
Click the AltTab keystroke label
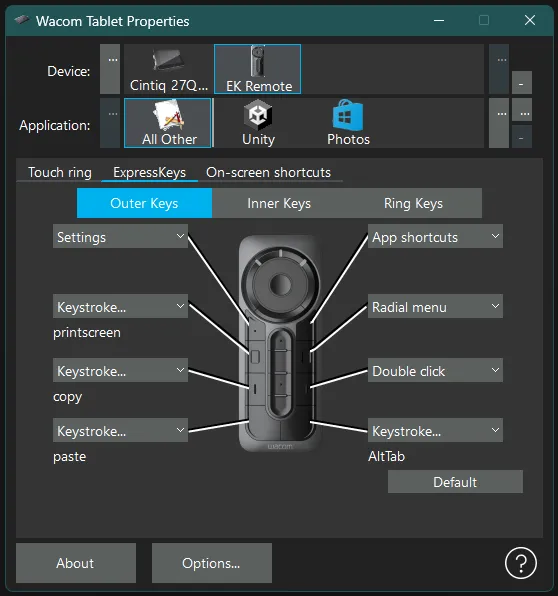click(x=387, y=456)
